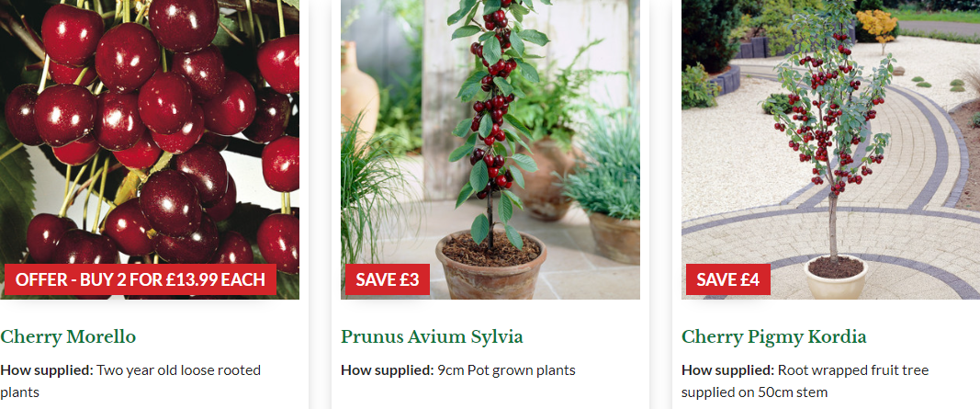Click the 'How supplied:' label under Cherry Morello
This screenshot has height=409, width=980.
pyautogui.click(x=46, y=370)
